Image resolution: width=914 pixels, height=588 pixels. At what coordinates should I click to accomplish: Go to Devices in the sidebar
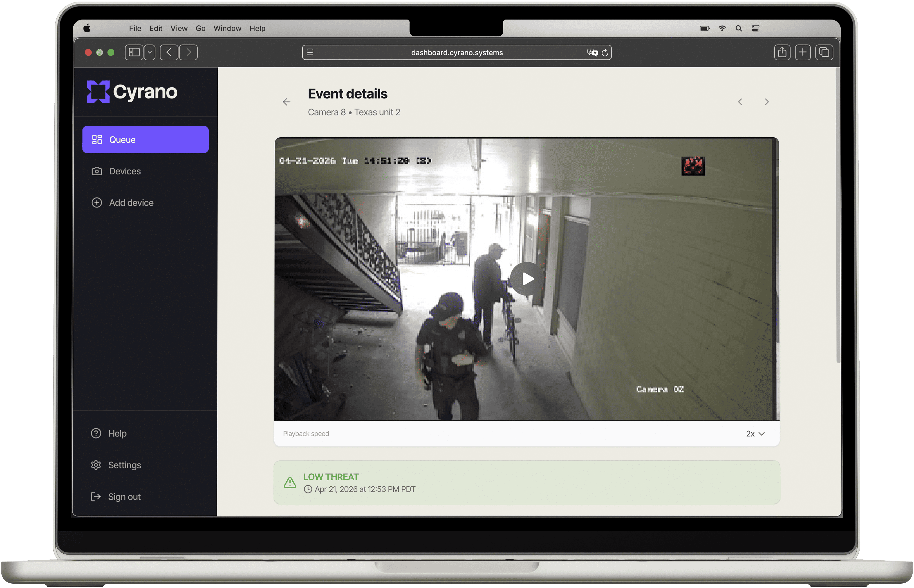[x=116, y=171]
